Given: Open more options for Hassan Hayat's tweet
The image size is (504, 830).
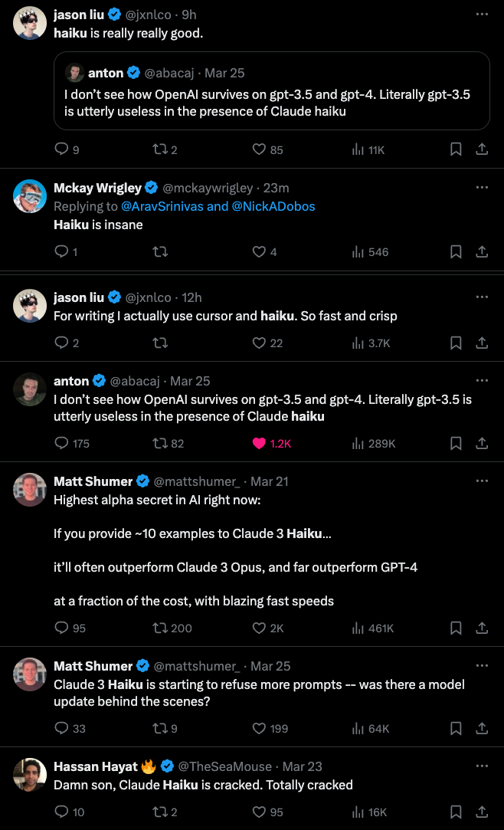Looking at the screenshot, I should click(482, 765).
